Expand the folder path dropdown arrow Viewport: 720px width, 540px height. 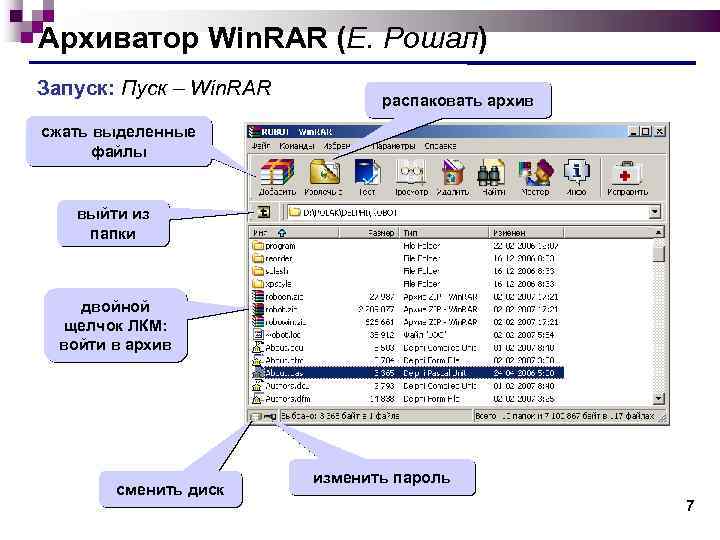(654, 212)
